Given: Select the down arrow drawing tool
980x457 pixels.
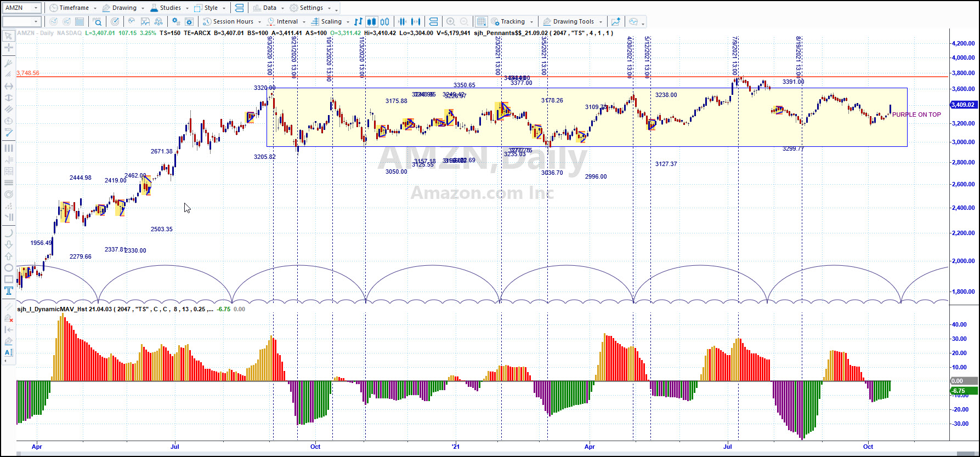Looking at the screenshot, I should point(8,244).
